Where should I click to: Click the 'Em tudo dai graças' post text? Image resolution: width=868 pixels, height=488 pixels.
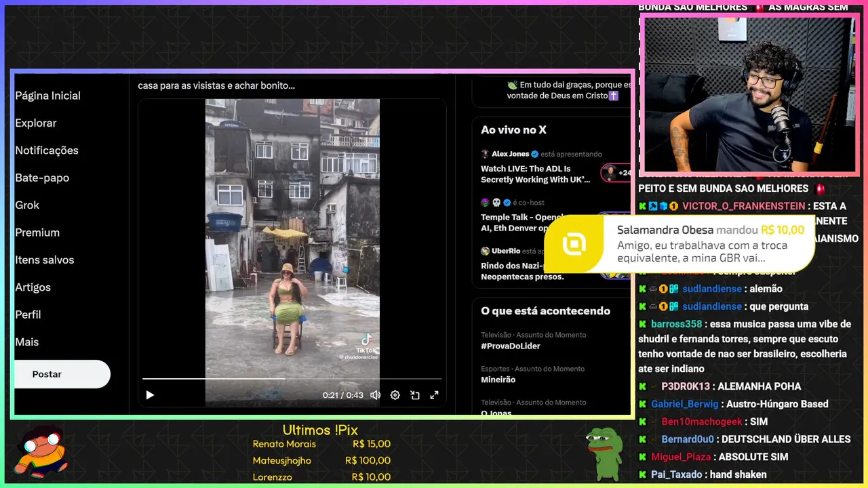tap(569, 90)
